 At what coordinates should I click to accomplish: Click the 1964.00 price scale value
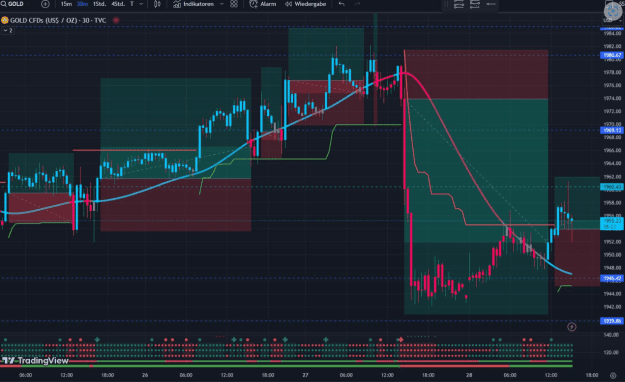point(612,163)
